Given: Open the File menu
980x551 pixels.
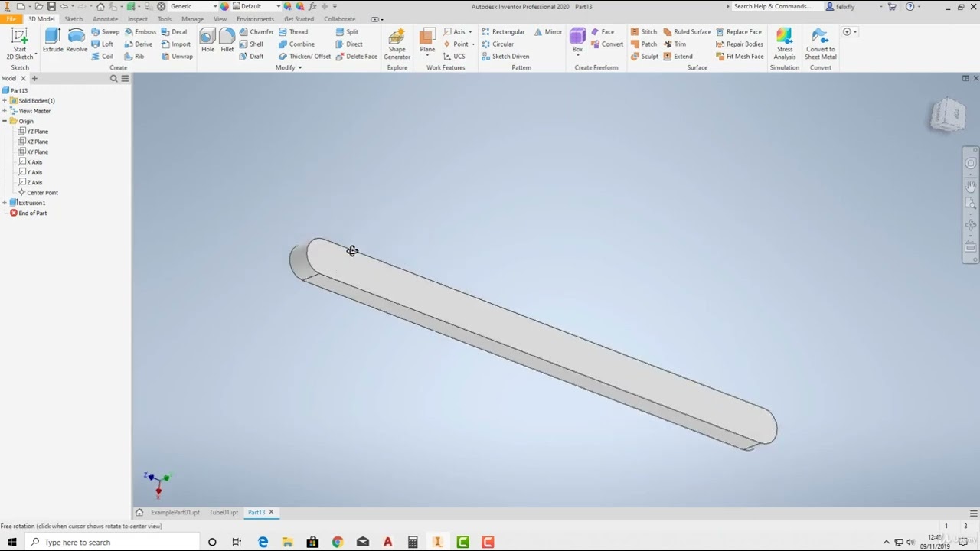Looking at the screenshot, I should [x=11, y=18].
